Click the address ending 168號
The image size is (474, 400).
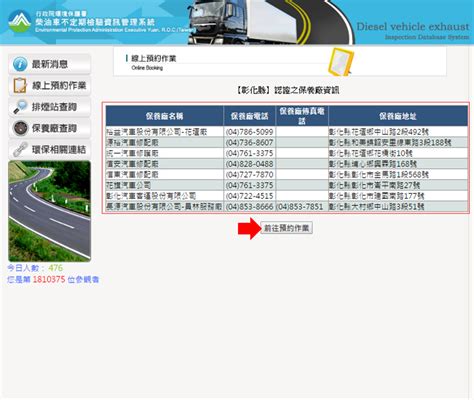373,164
